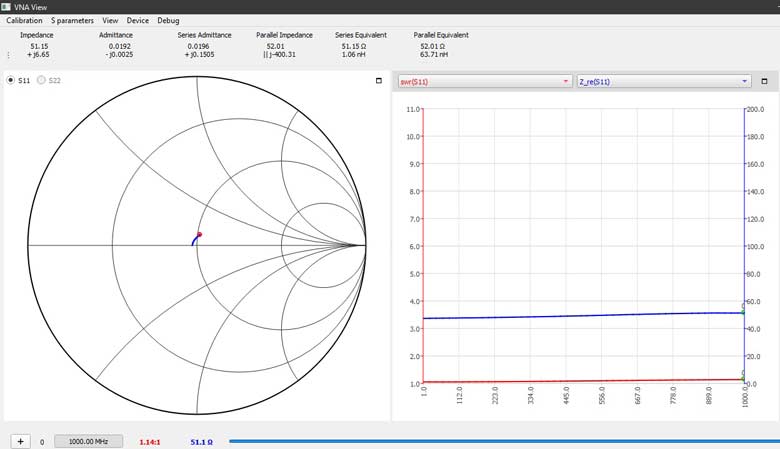Image resolution: width=780 pixels, height=449 pixels.
Task: Select the S22 radio button
Action: 41,80
